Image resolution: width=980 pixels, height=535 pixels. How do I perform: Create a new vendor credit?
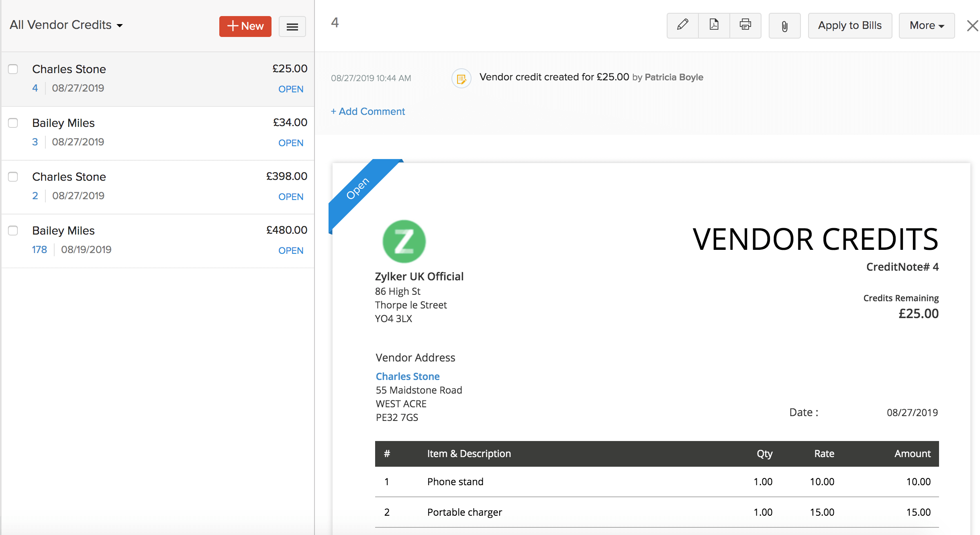pyautogui.click(x=245, y=27)
